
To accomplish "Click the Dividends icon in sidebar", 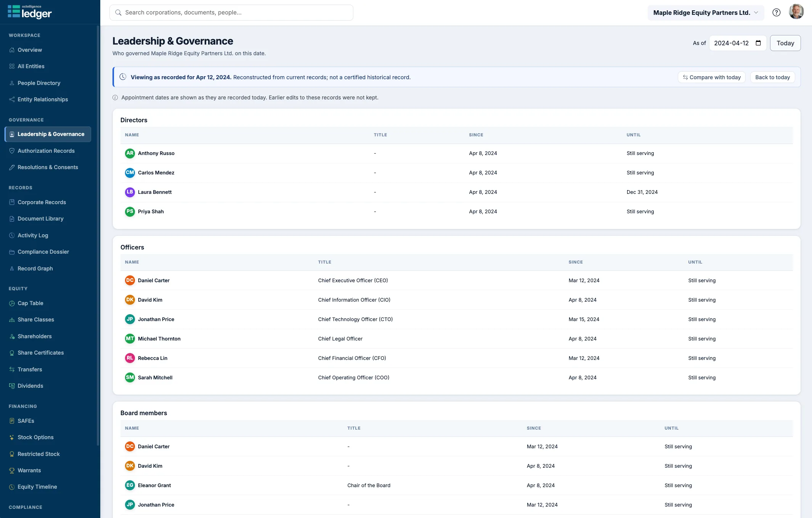I will pyautogui.click(x=12, y=386).
